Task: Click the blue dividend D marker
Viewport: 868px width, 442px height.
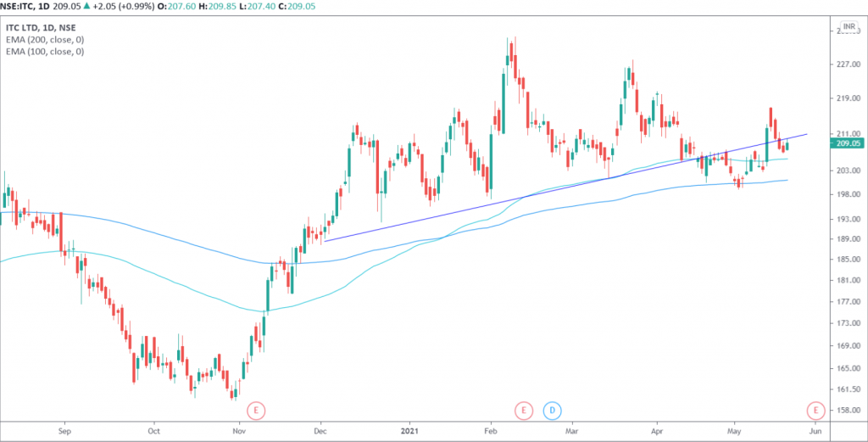Action: pyautogui.click(x=552, y=411)
